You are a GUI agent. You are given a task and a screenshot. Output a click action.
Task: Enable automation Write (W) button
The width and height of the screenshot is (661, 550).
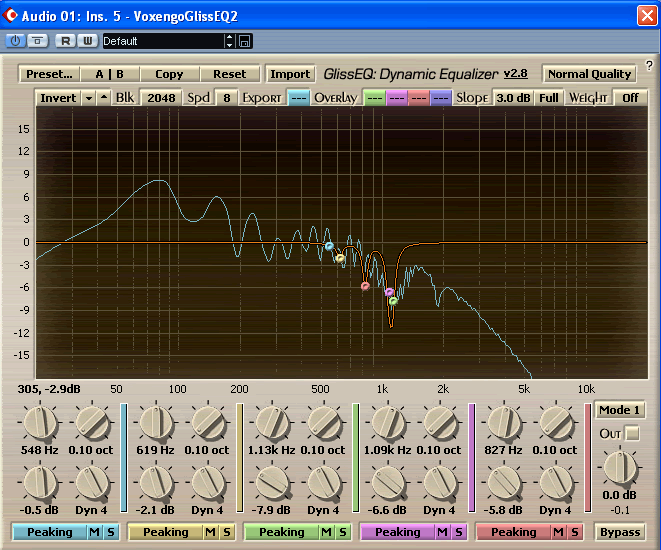[88, 41]
